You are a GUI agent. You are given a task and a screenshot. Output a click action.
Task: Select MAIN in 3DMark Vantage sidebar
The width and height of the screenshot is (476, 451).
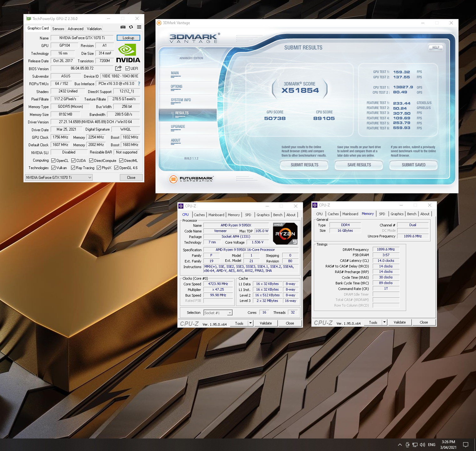click(x=188, y=75)
